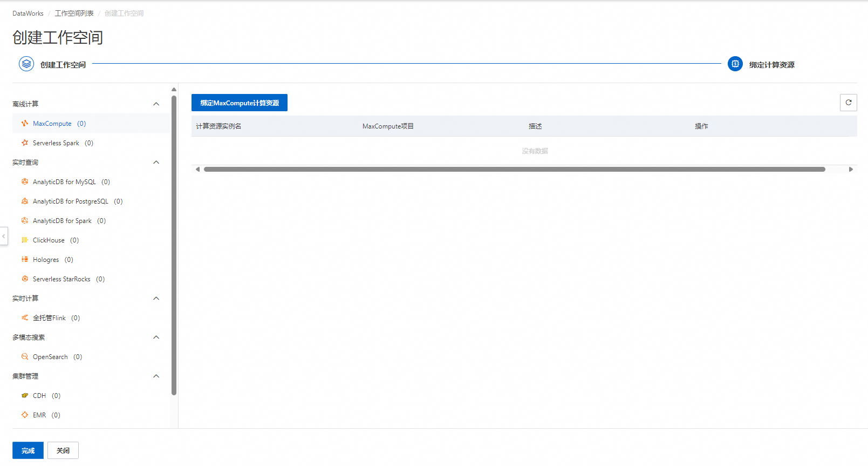
Task: Click 计算资源实例名 column header
Action: point(218,126)
